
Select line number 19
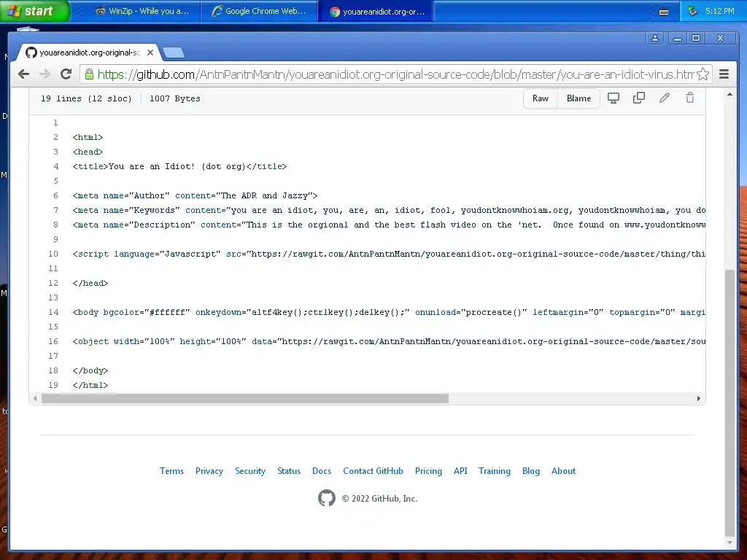coord(53,385)
